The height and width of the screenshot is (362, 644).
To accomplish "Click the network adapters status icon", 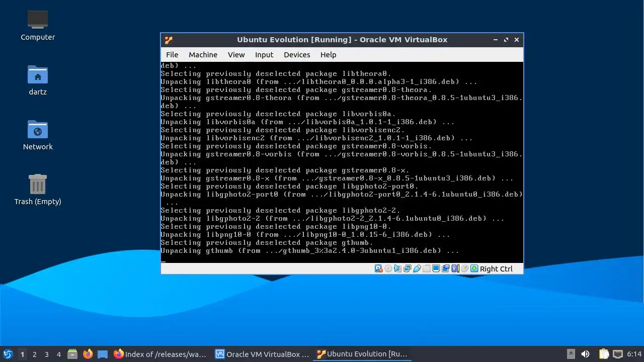I will (408, 268).
